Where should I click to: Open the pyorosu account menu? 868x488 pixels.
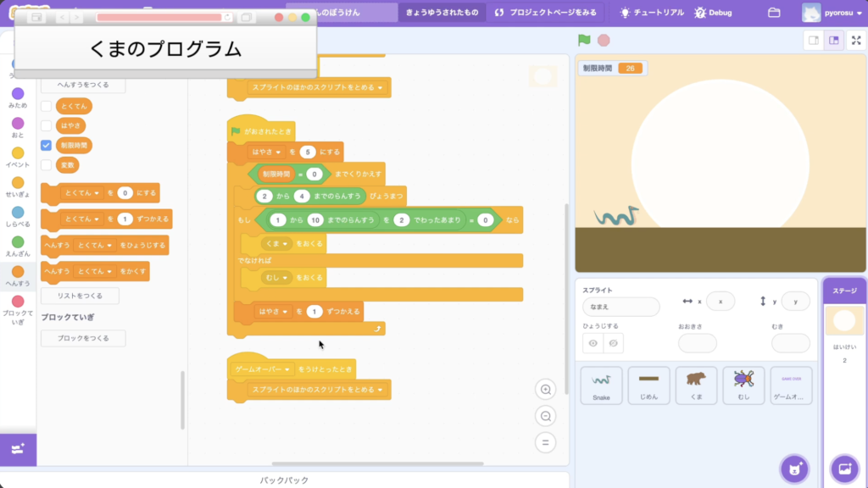833,13
